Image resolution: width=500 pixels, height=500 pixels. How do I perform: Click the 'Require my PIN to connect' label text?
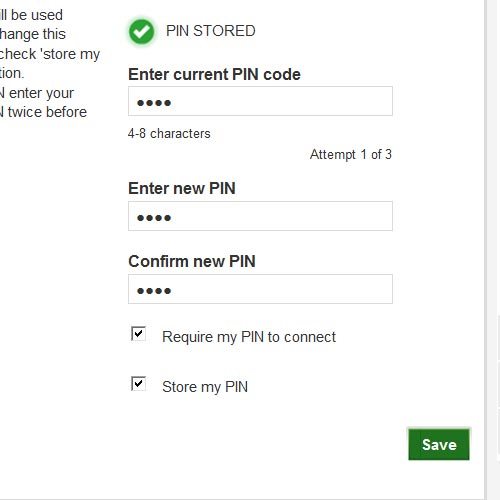[x=249, y=337]
